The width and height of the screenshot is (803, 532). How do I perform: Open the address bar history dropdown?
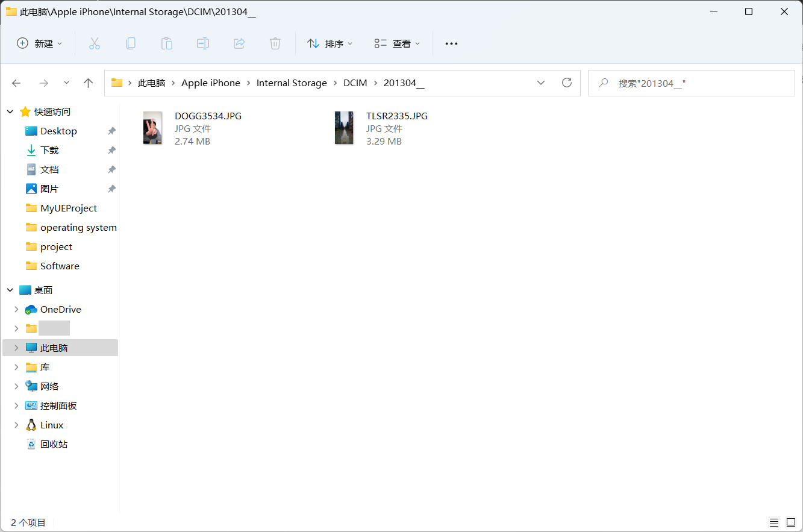pyautogui.click(x=541, y=83)
